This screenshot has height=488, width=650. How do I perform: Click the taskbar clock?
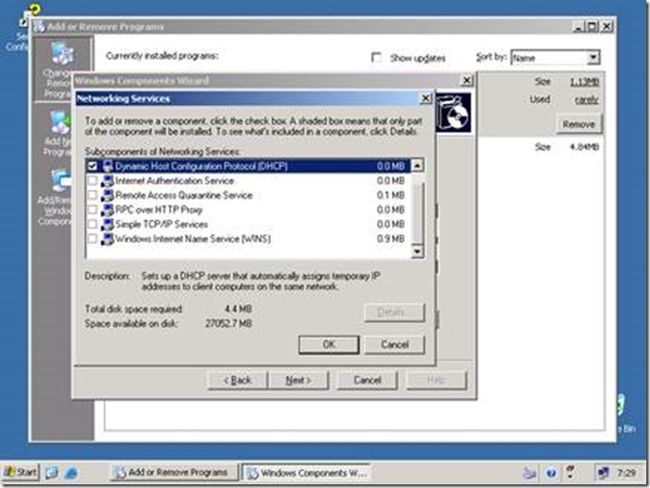coord(626,473)
